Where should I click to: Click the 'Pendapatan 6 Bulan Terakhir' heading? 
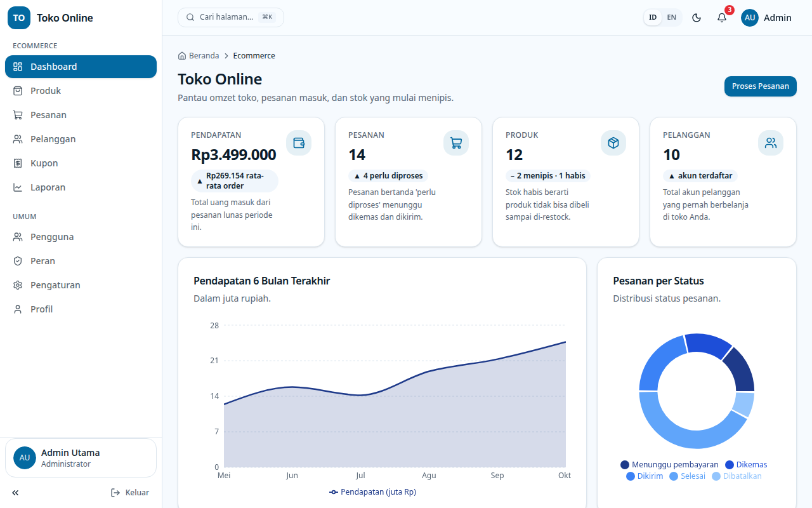262,281
